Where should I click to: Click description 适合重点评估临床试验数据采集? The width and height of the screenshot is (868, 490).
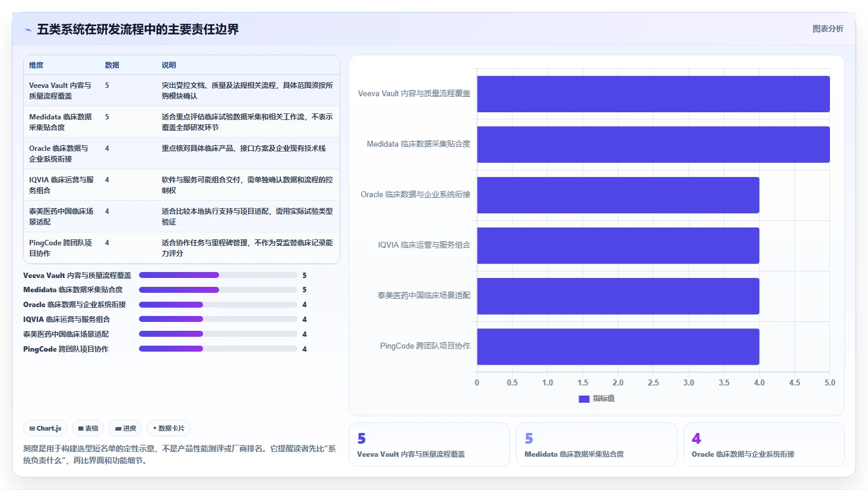coord(247,122)
